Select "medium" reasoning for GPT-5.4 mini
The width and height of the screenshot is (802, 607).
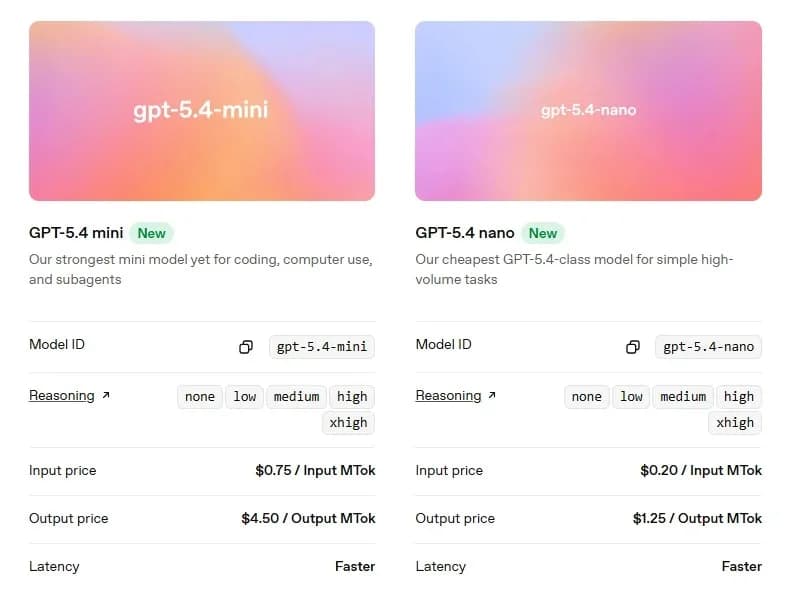(x=297, y=397)
